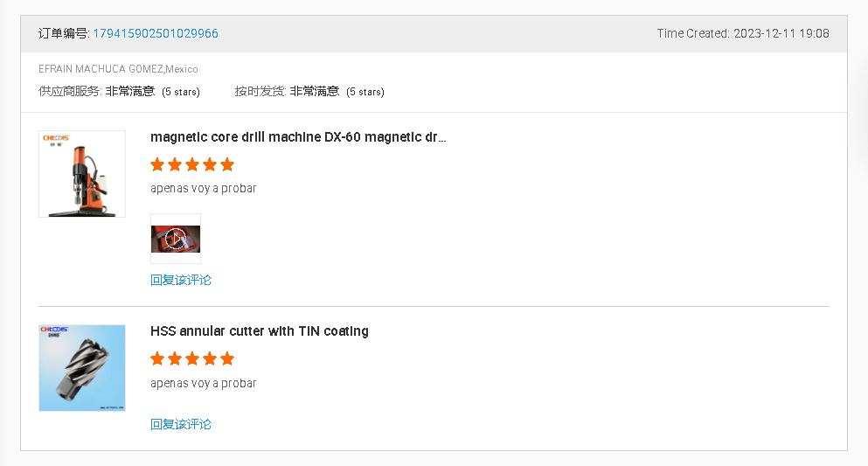
Task: Click the HSS annular cutter product thumbnail
Action: click(82, 368)
